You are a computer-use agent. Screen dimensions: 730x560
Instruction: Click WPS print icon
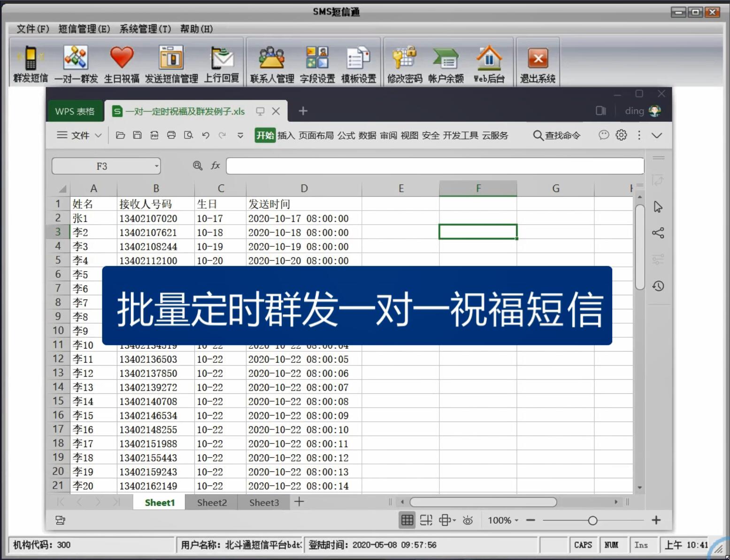pyautogui.click(x=171, y=135)
